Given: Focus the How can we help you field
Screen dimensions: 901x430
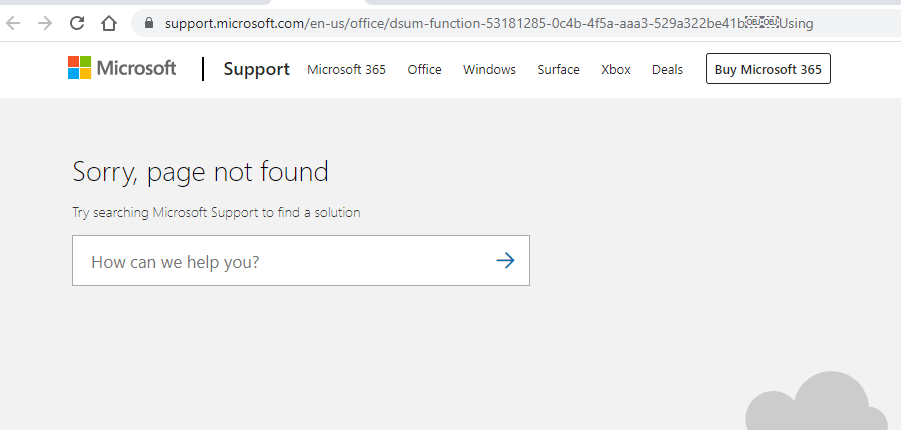Looking at the screenshot, I should point(301,260).
